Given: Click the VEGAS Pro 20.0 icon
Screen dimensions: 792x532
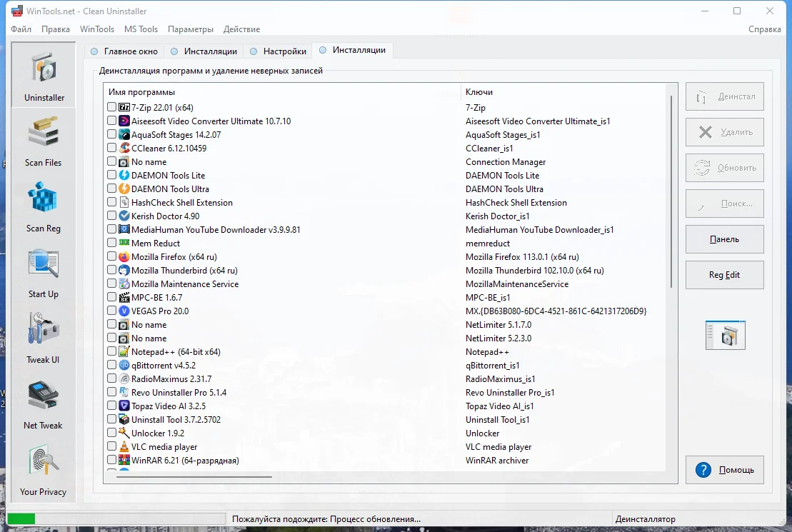Looking at the screenshot, I should pos(124,311).
